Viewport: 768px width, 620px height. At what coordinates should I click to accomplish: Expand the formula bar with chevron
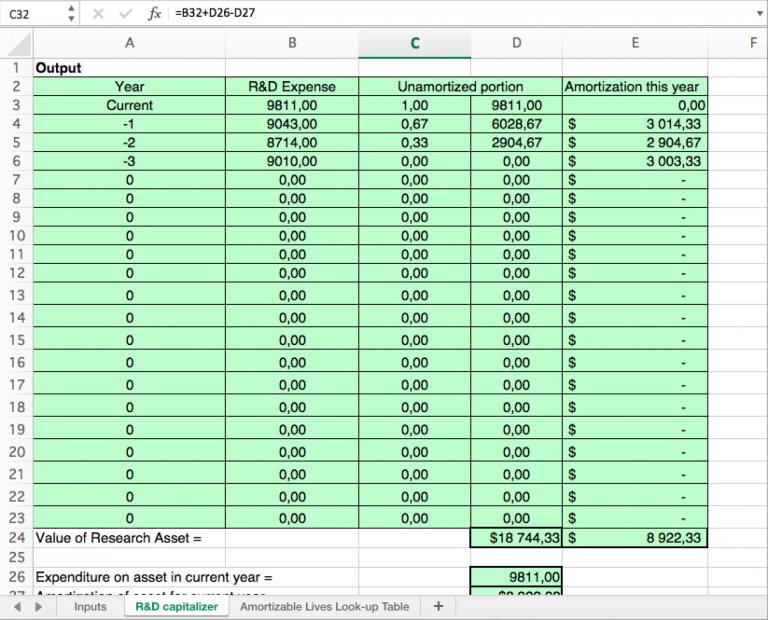tap(756, 14)
